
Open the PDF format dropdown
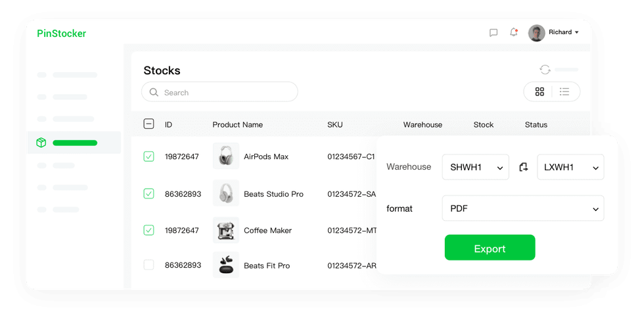click(523, 209)
